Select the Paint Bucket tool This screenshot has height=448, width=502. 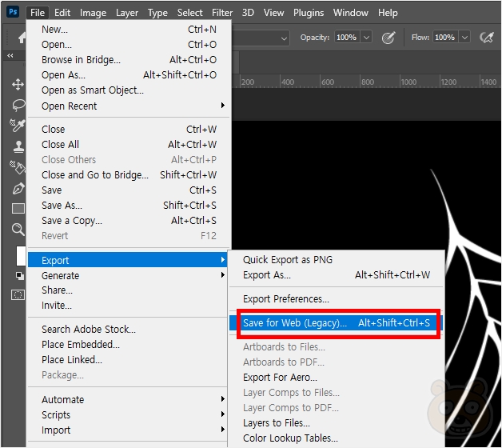18,167
